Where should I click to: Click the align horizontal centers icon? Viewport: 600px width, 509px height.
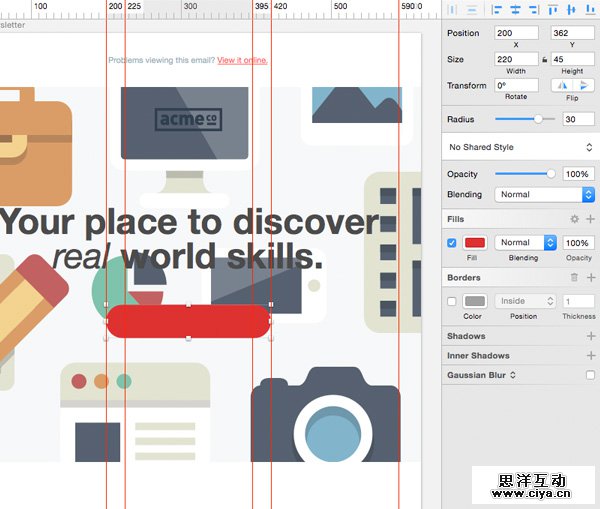point(515,9)
